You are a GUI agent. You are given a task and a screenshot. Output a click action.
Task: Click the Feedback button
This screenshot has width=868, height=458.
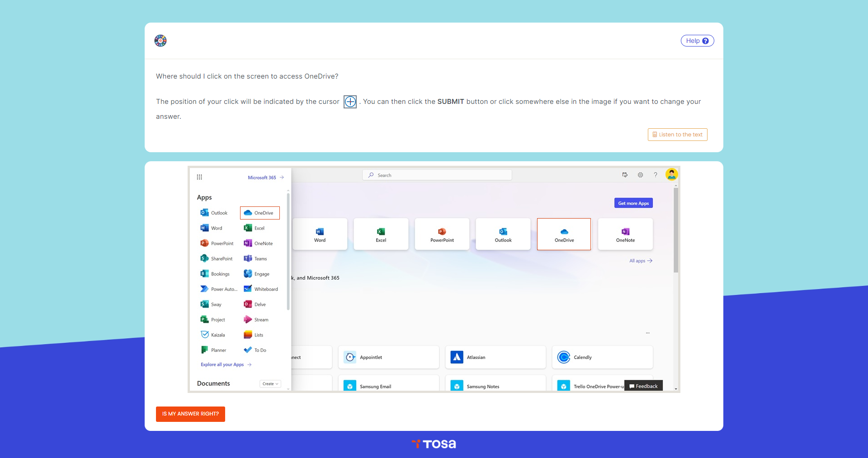click(643, 386)
